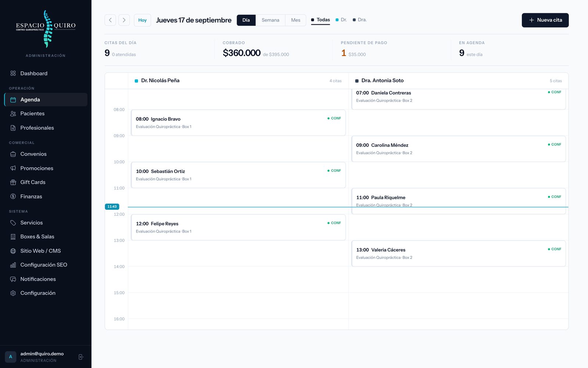588x368 pixels.
Task: Go to next day with right chevron
Action: 124,20
